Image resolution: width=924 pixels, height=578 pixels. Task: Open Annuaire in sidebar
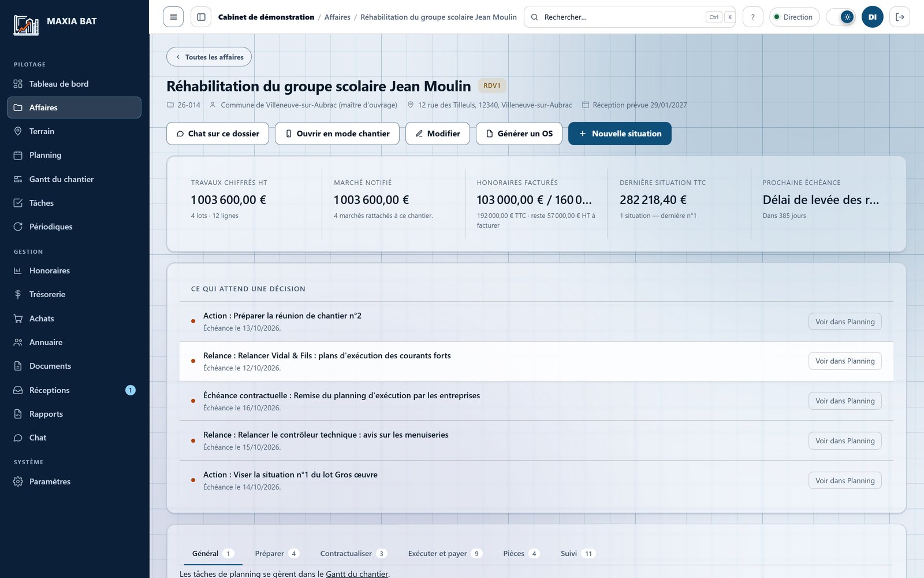(74, 342)
